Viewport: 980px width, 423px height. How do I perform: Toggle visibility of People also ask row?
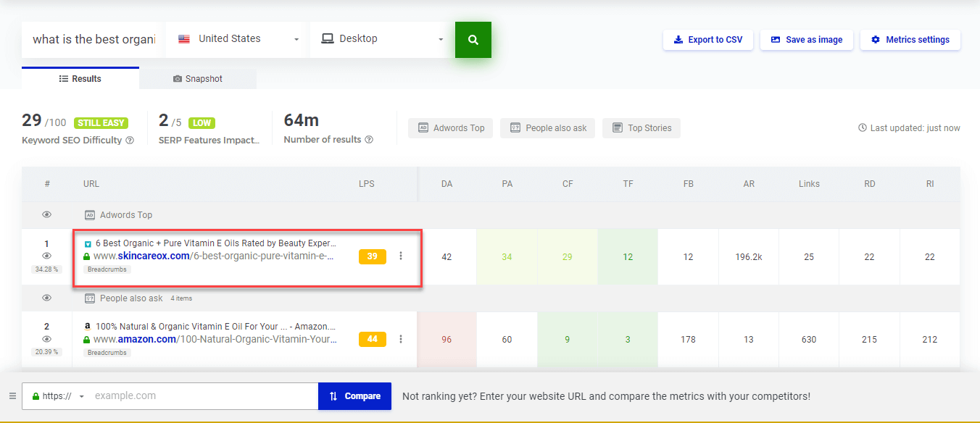[47, 298]
